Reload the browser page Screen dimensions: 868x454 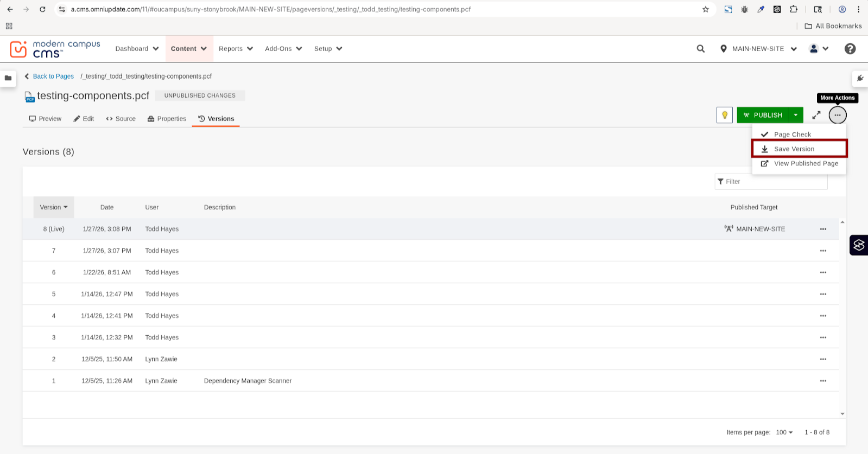(x=42, y=9)
